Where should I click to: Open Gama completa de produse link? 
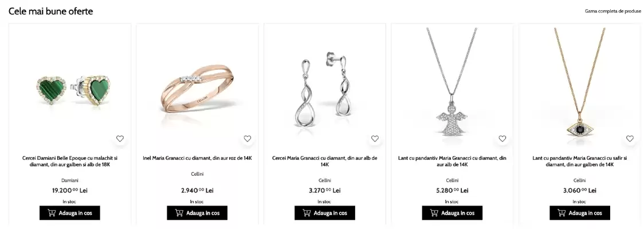(x=613, y=11)
